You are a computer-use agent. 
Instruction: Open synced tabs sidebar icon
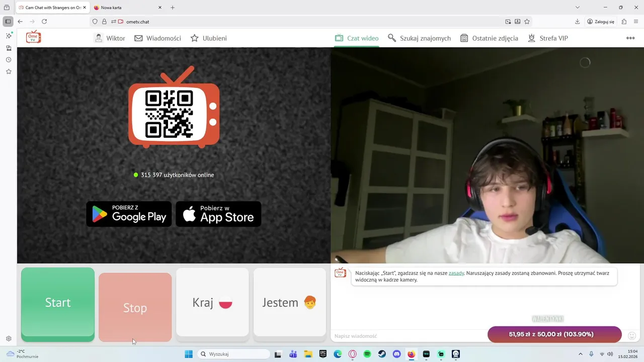[x=9, y=48]
